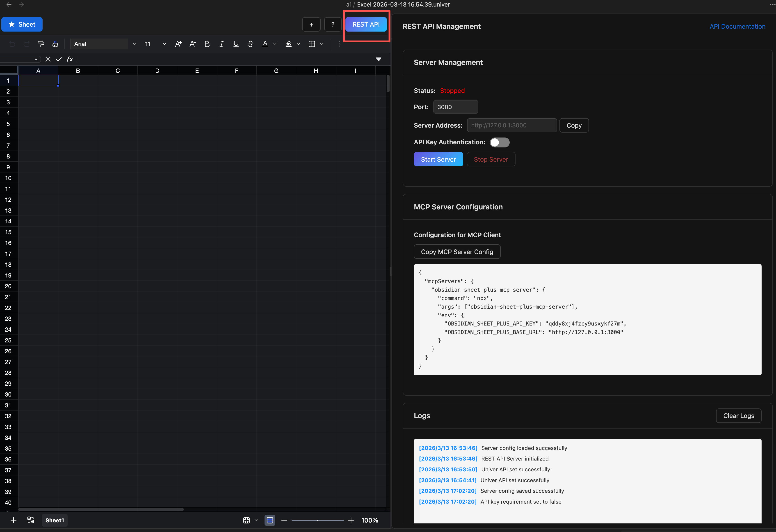Open the Arial font family dropdown
Viewport: 776px width, 532px height.
[135, 44]
